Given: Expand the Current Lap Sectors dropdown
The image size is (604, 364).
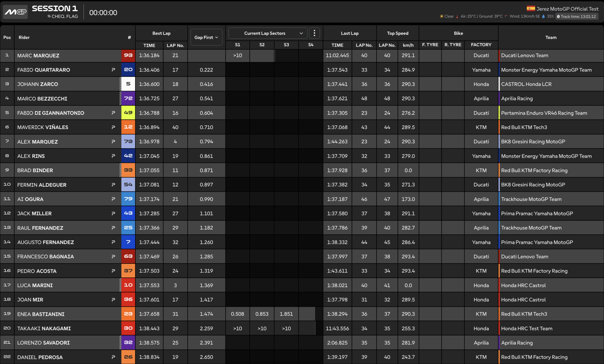Looking at the screenshot, I should [268, 33].
